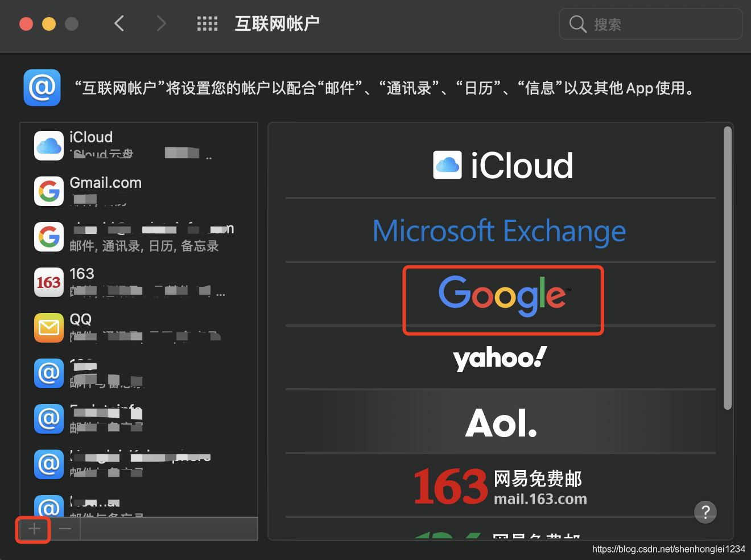
Task: Click the third blue @ account icon under QQ
Action: click(x=49, y=464)
